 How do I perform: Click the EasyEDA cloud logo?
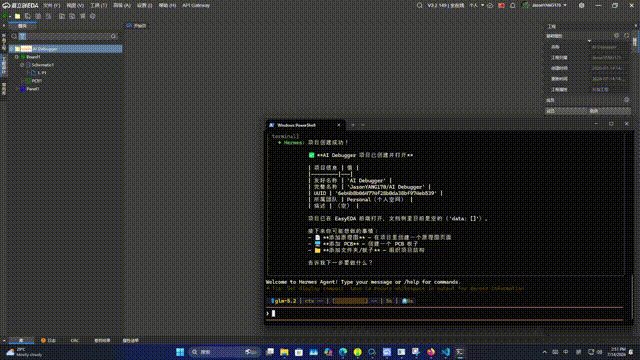coord(6,5)
